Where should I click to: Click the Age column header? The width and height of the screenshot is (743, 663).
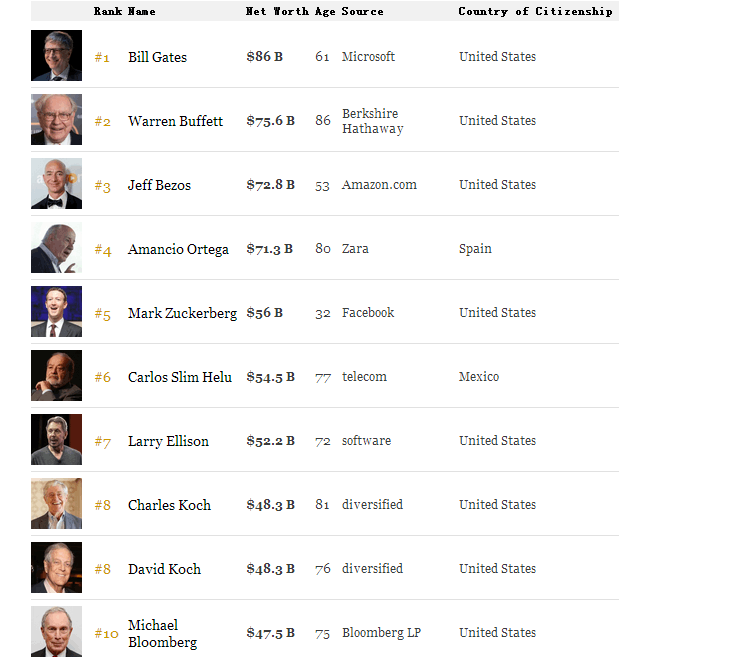click(324, 12)
